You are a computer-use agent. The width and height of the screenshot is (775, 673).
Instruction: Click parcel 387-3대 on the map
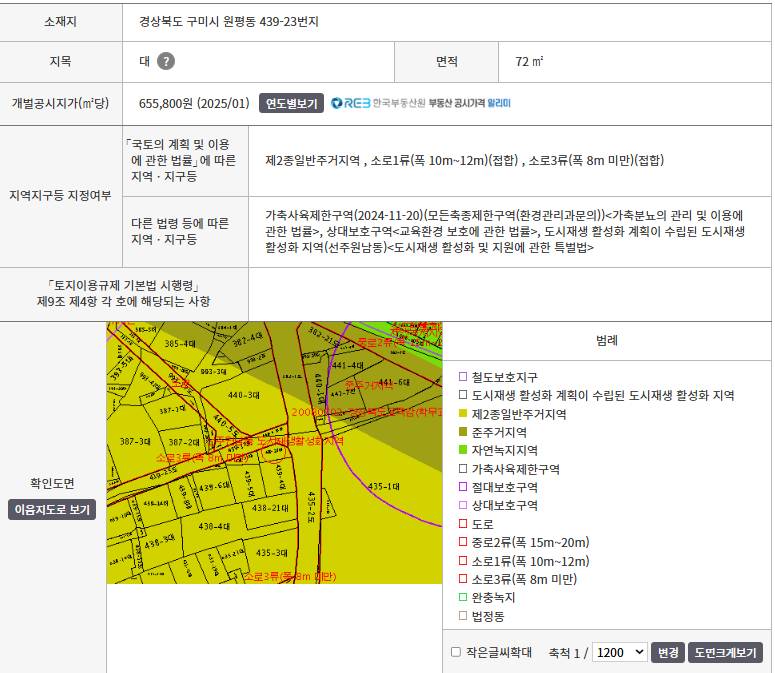[x=135, y=441]
